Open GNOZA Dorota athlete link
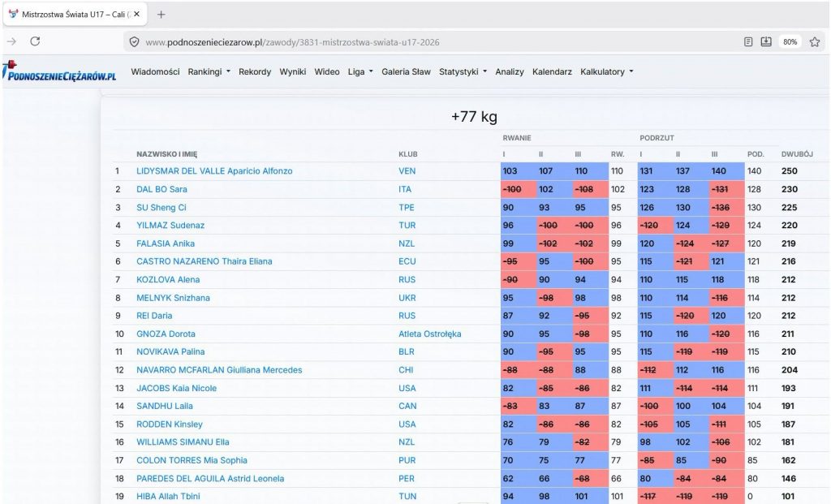Screen dimensions: 831x504 click(166, 334)
